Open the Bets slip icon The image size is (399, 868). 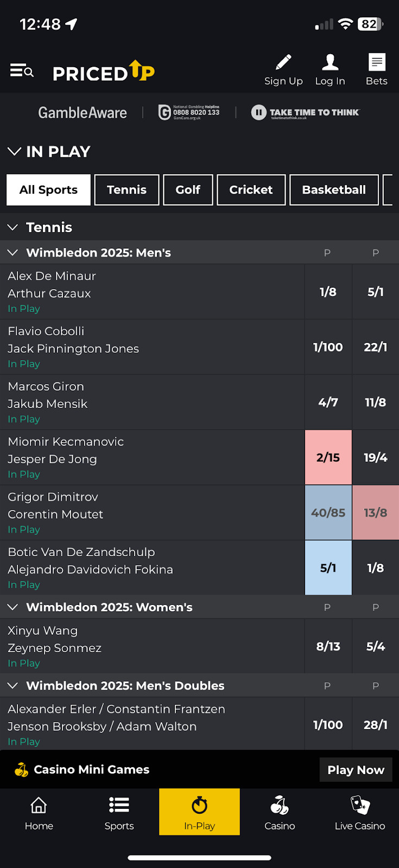(x=376, y=63)
